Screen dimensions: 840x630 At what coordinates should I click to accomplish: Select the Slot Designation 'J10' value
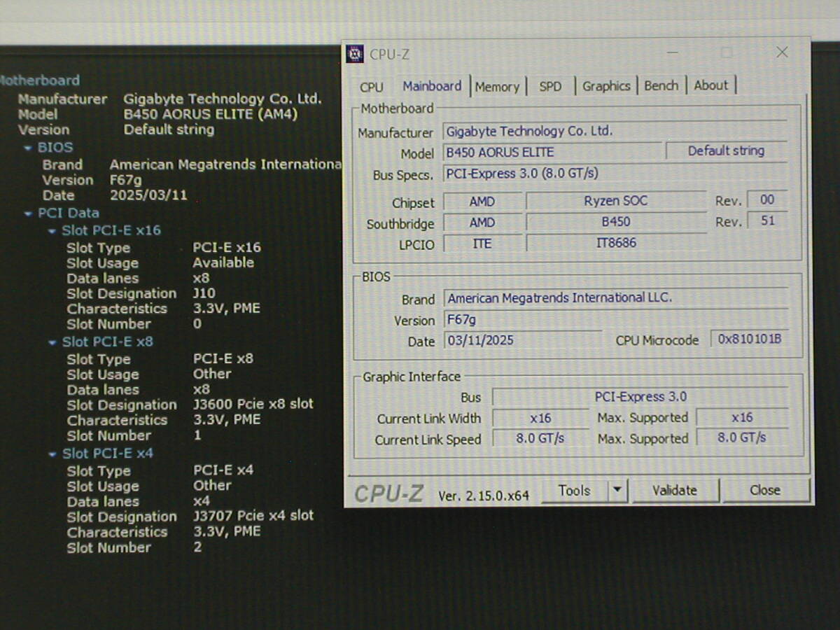[x=204, y=293]
